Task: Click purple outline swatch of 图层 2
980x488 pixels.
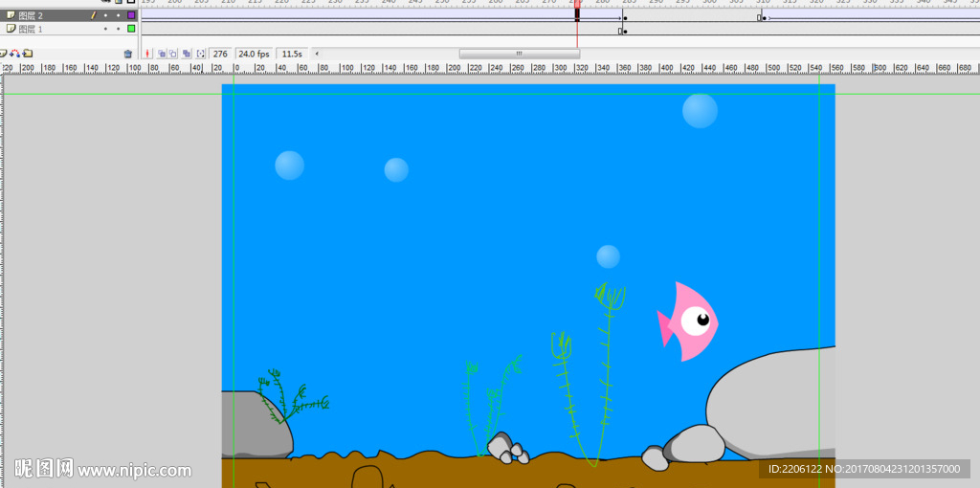Action: (131, 16)
